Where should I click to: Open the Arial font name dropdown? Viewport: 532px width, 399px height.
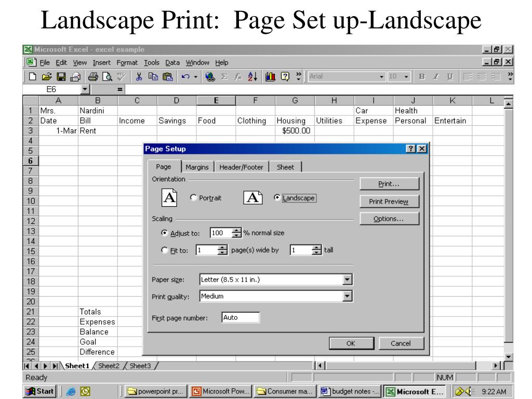382,77
